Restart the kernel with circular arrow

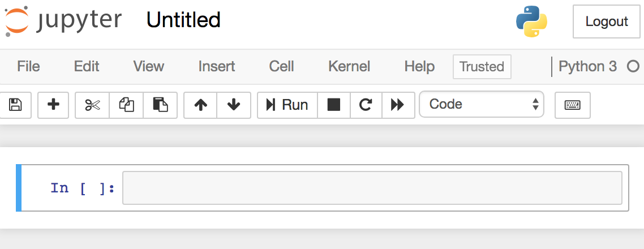(366, 105)
